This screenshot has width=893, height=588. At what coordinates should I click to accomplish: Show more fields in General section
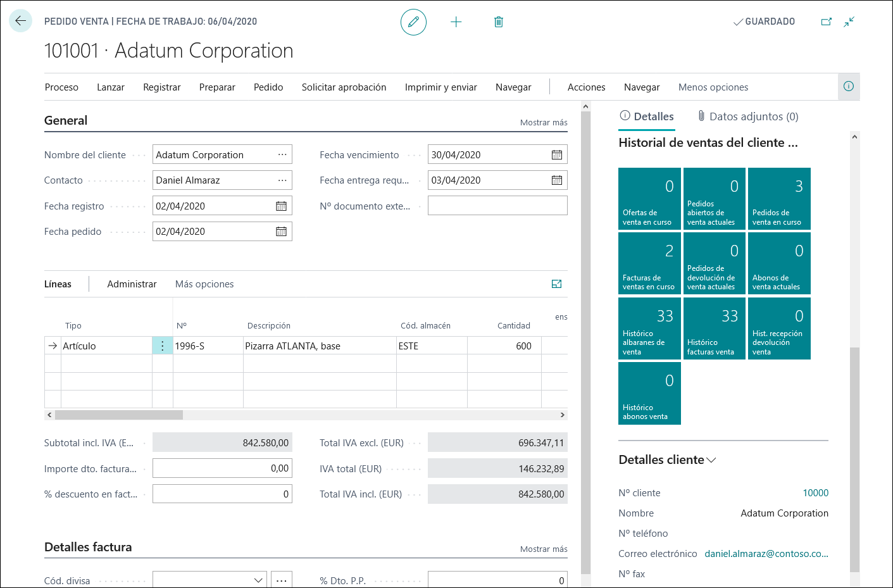pos(544,123)
